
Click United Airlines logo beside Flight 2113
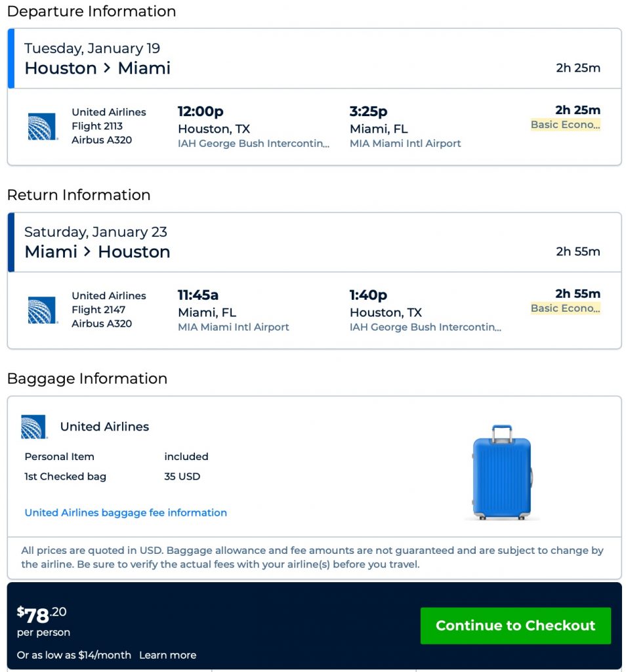tap(43, 127)
